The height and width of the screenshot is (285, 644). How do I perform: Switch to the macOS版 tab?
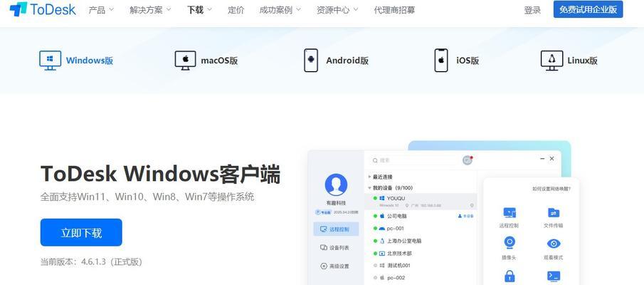click(206, 61)
